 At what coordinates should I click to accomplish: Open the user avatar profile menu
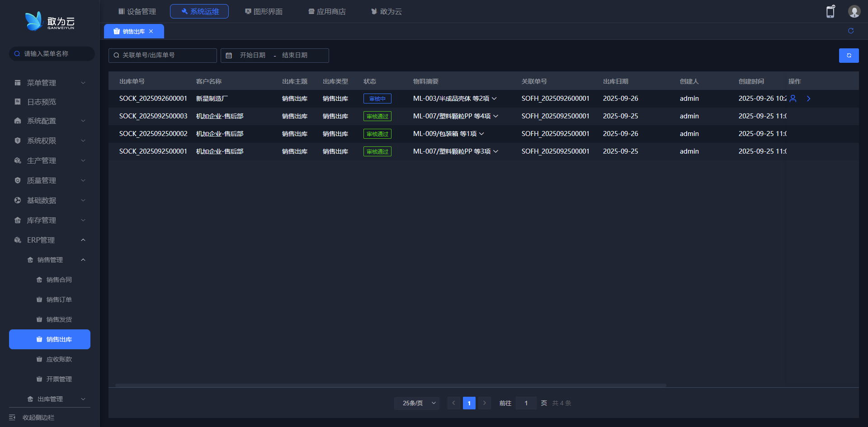854,12
